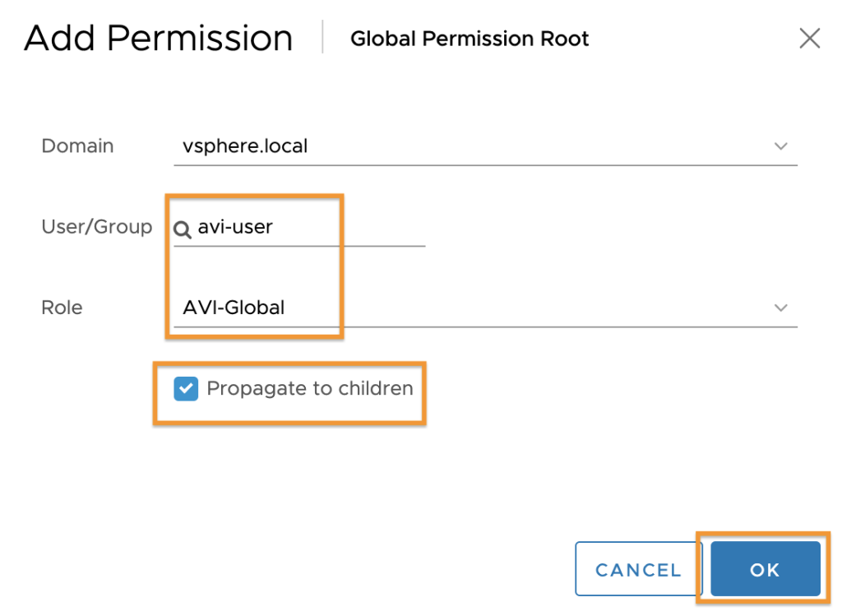Click the Global Permission Root heading
Viewport: 842px width, 616px height.
[470, 39]
